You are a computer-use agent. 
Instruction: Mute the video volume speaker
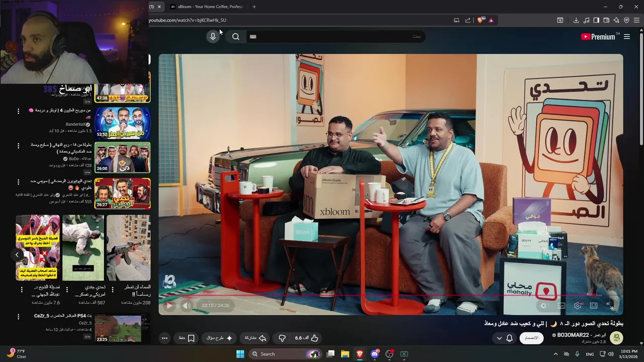click(187, 305)
